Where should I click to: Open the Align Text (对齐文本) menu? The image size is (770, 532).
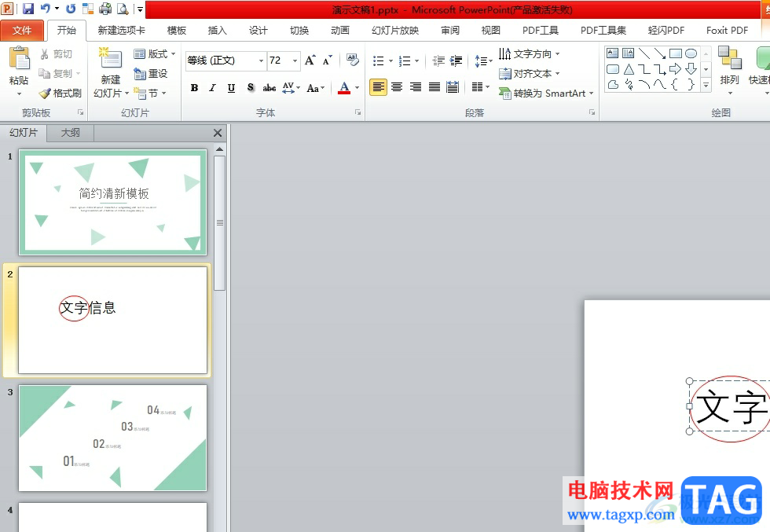pyautogui.click(x=530, y=74)
